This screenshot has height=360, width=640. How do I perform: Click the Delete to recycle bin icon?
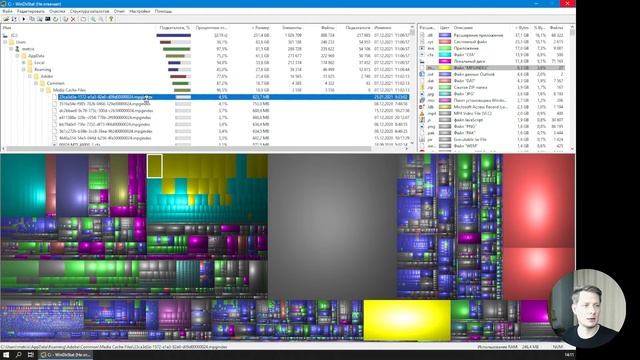65,19
